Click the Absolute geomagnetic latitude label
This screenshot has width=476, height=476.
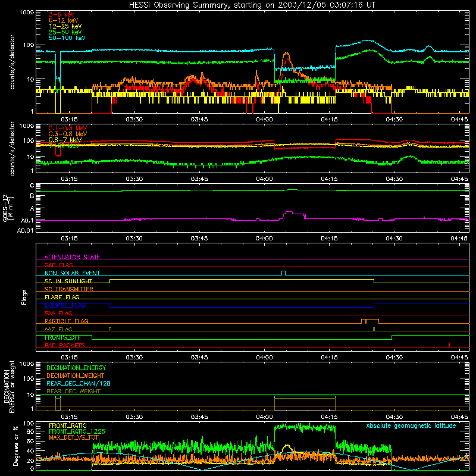point(411,425)
